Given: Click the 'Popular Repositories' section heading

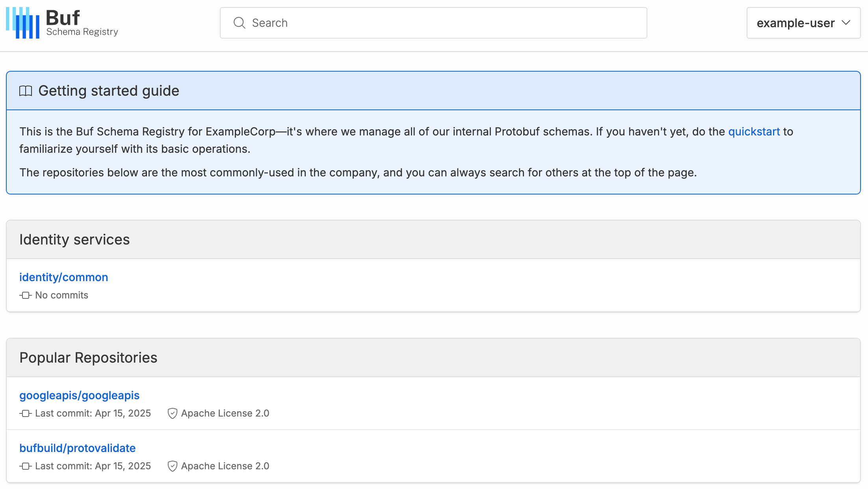Looking at the screenshot, I should click(88, 357).
